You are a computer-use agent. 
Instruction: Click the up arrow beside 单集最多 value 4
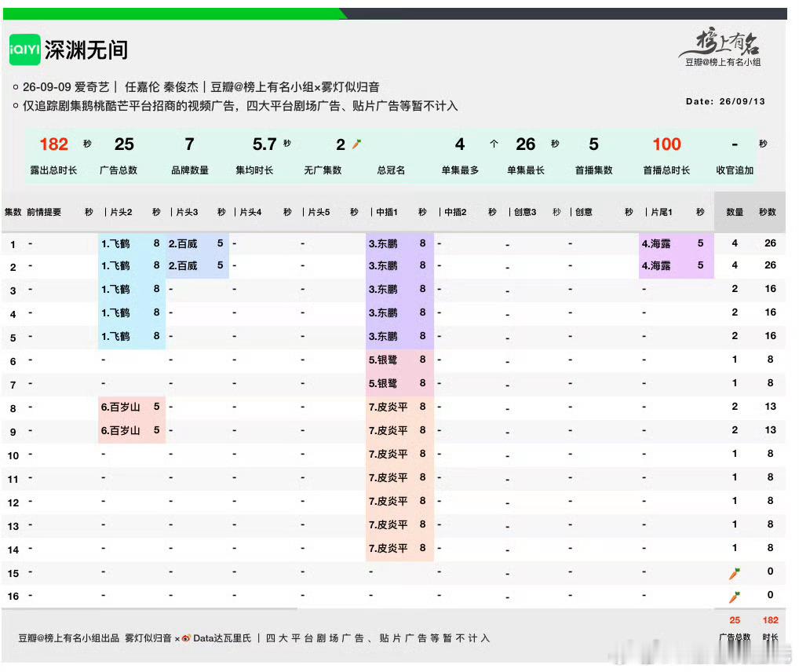click(494, 144)
